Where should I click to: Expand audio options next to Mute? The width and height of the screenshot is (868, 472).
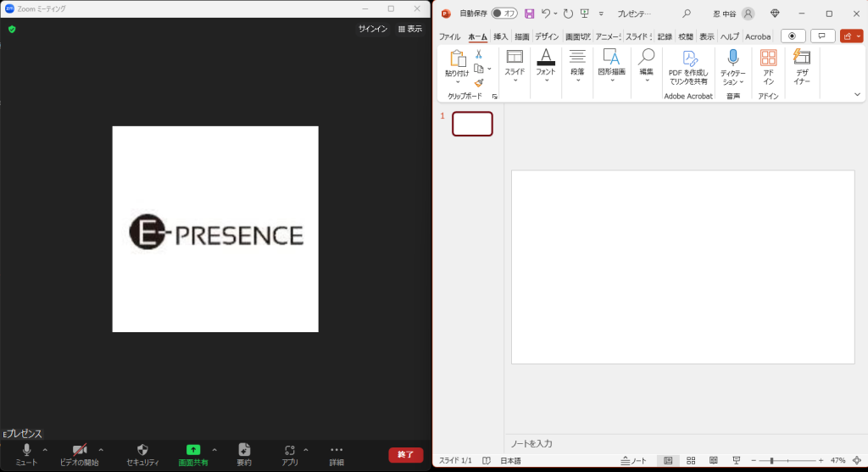click(45, 450)
